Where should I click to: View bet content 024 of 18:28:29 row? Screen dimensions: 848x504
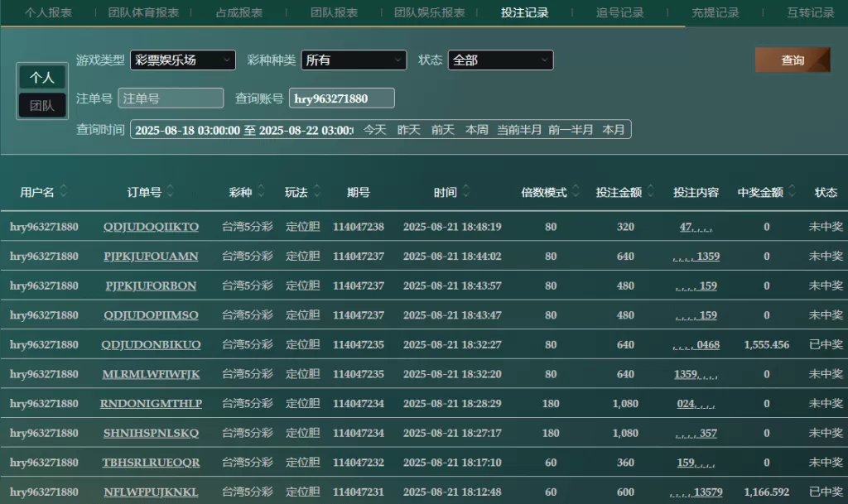tap(696, 404)
